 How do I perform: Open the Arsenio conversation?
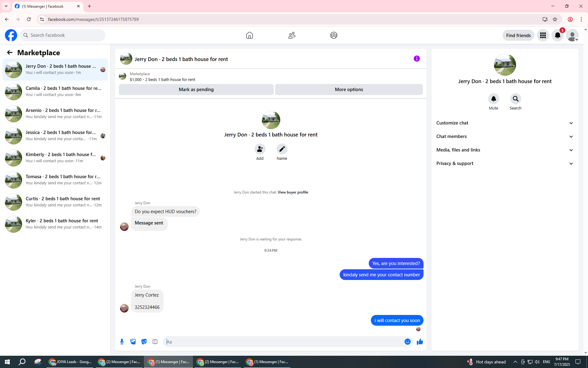point(55,114)
